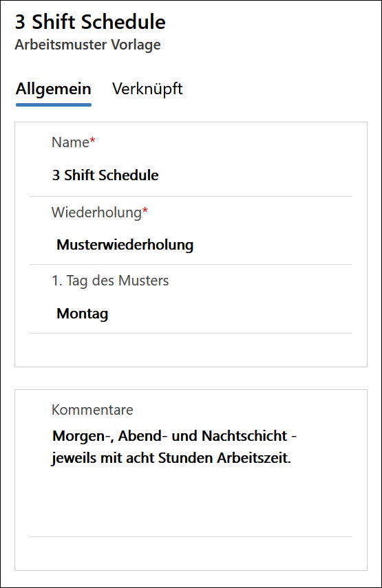Click the Kommentare section label

click(92, 410)
